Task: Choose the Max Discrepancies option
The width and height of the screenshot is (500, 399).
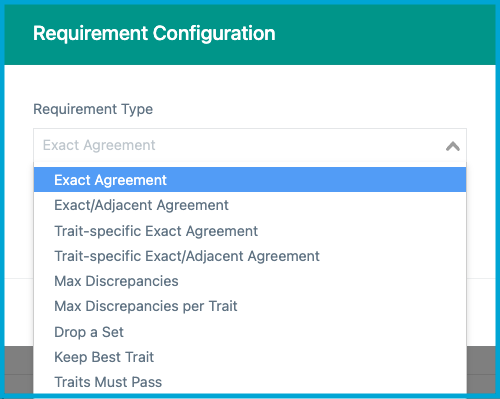Action: click(x=250, y=281)
